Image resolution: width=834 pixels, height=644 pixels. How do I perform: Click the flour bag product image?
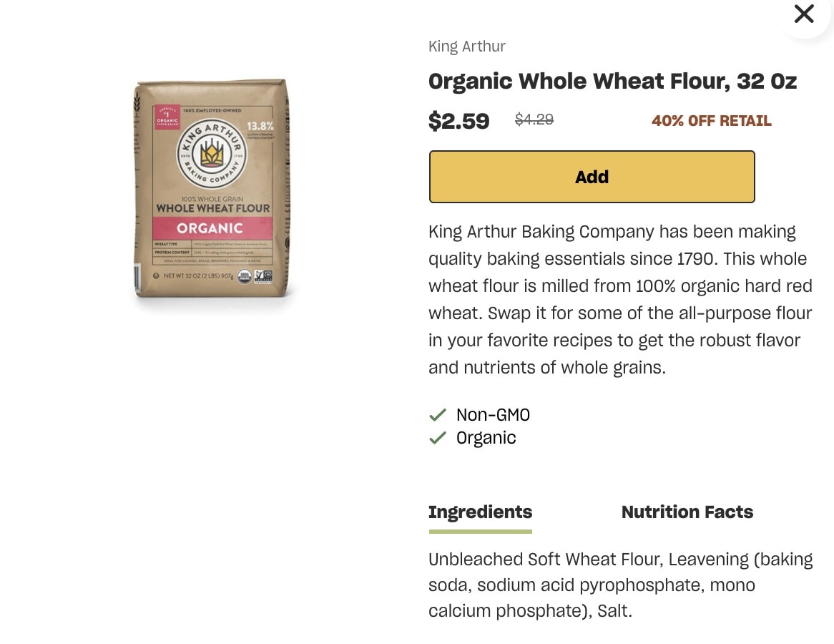(x=211, y=188)
